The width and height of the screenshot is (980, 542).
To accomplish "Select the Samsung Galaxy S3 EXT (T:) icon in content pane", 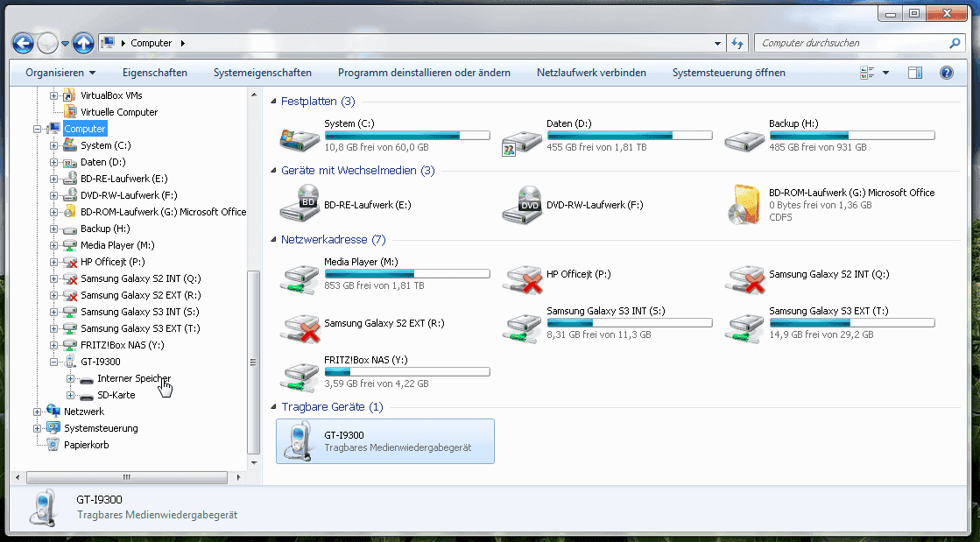I will click(745, 328).
